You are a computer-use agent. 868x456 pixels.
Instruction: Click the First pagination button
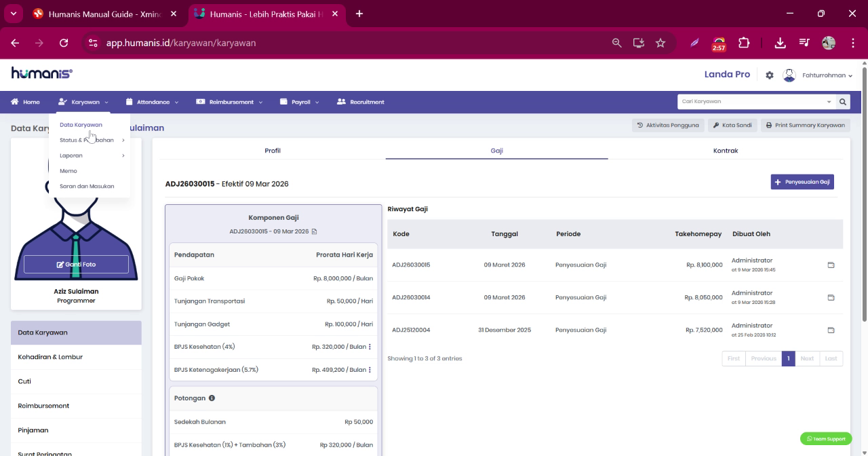click(734, 358)
